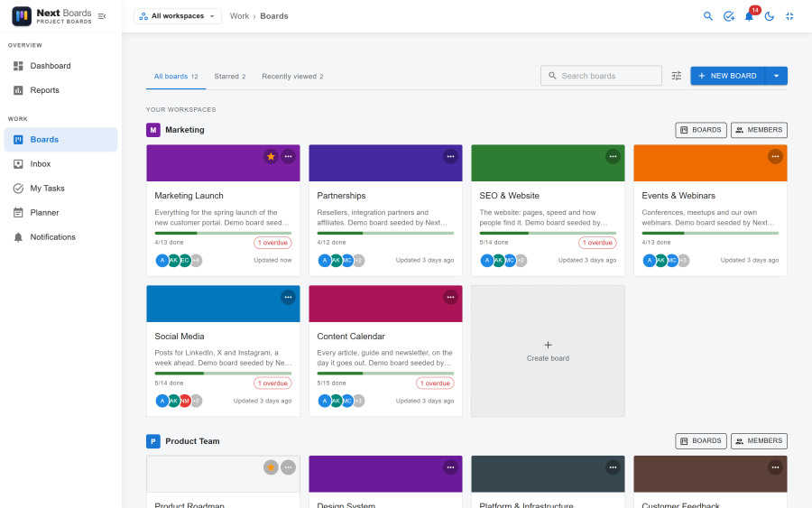812x508 pixels.
Task: Click the Create board tile
Action: 548,351
